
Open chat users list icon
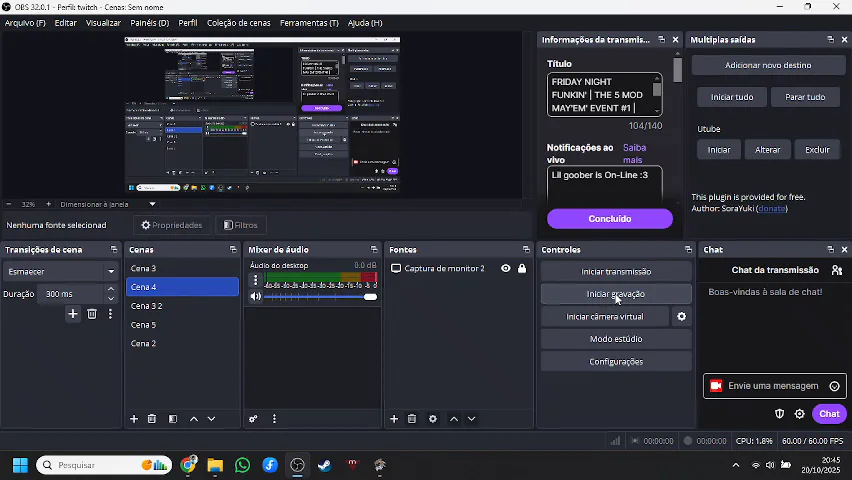click(837, 270)
